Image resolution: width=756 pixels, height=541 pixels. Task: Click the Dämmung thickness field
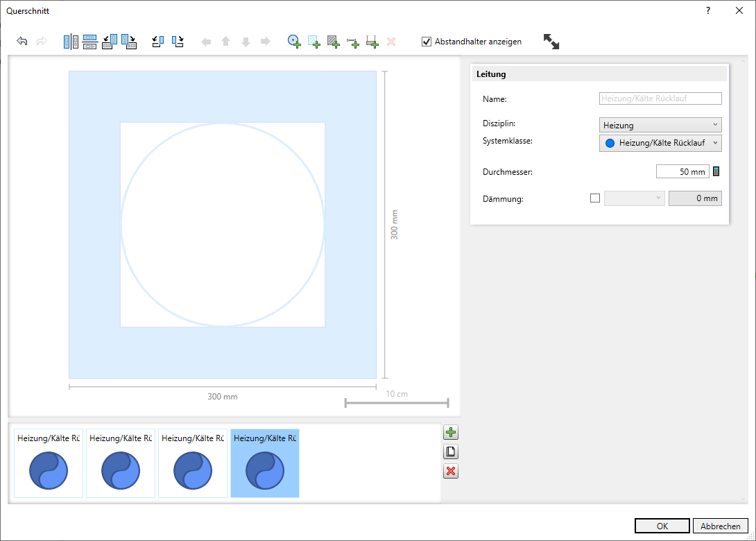pos(695,198)
